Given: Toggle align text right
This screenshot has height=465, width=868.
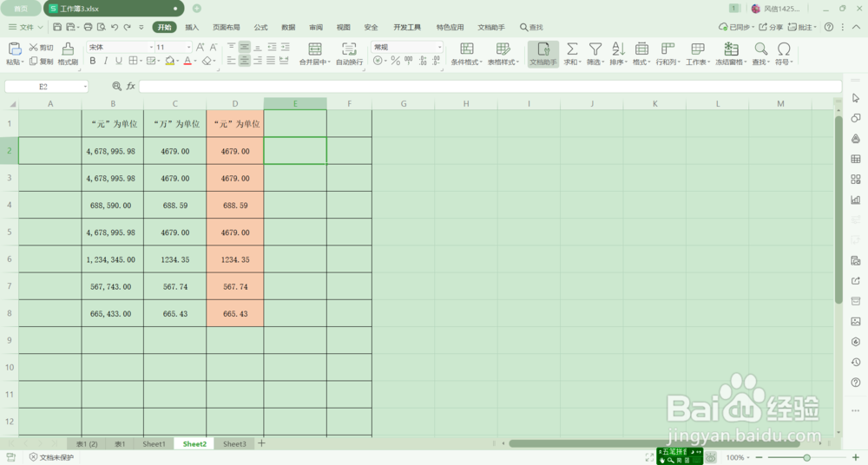Looking at the screenshot, I should tap(258, 61).
